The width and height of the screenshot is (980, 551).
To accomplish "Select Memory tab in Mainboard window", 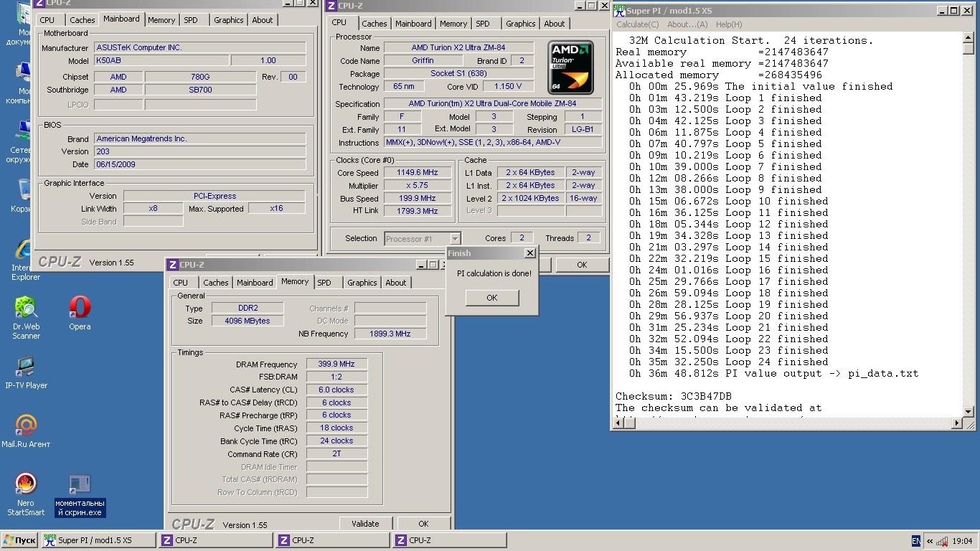I will tap(161, 20).
